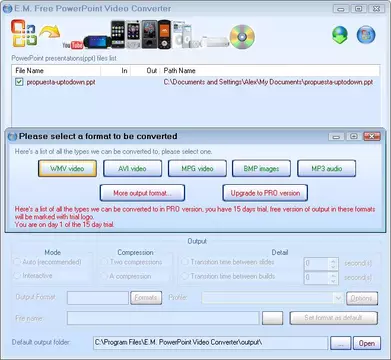
Task: Click the Upgrade to PRO version button
Action: pyautogui.click(x=265, y=193)
